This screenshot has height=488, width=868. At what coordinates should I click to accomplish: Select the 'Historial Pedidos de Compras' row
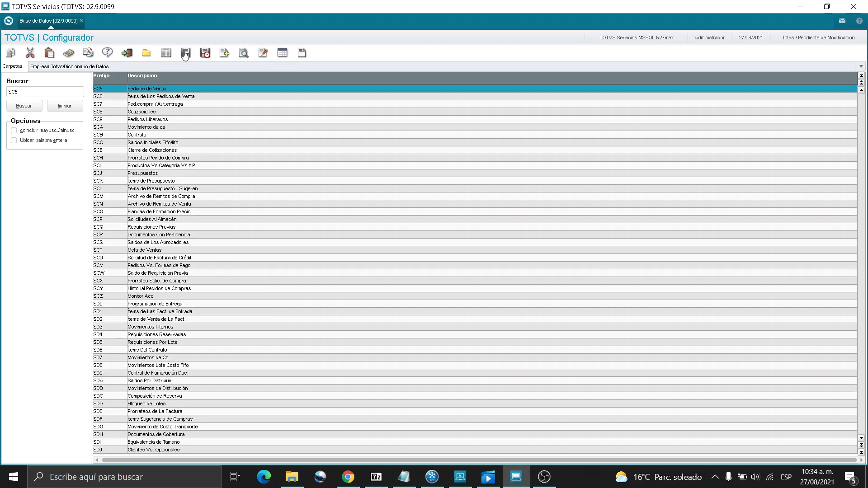[x=475, y=288]
